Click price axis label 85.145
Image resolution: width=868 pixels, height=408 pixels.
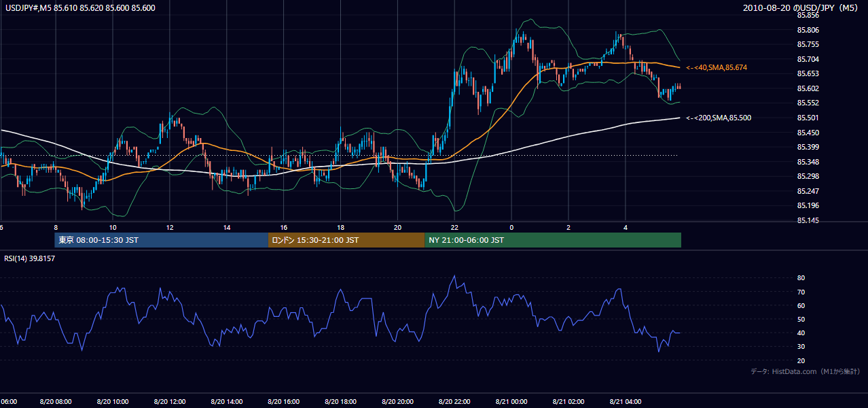[x=808, y=220]
